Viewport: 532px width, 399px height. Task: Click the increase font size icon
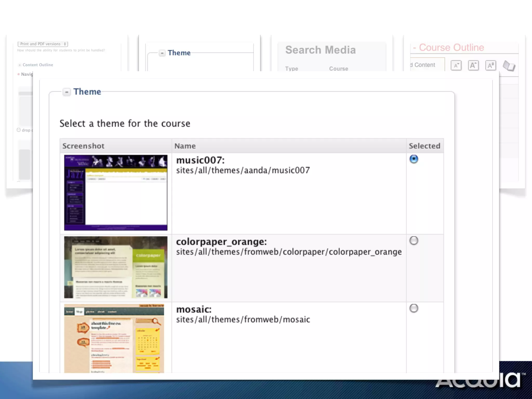pyautogui.click(x=473, y=65)
